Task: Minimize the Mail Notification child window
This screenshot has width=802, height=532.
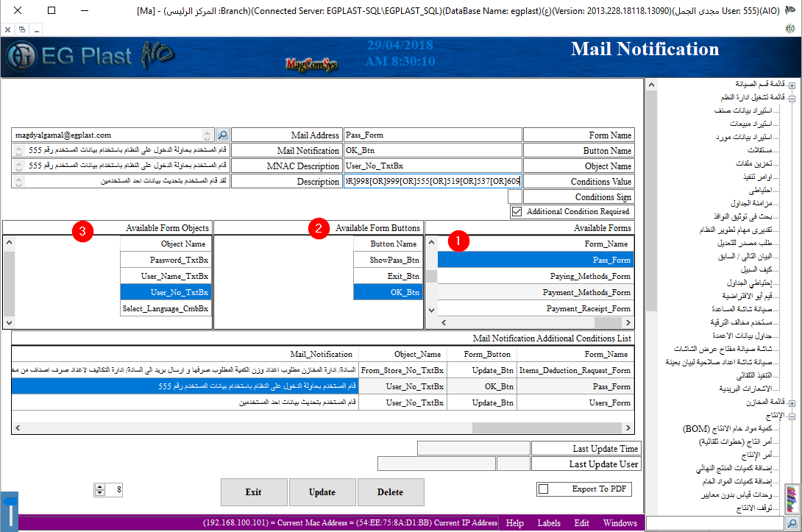Action: pos(37,29)
